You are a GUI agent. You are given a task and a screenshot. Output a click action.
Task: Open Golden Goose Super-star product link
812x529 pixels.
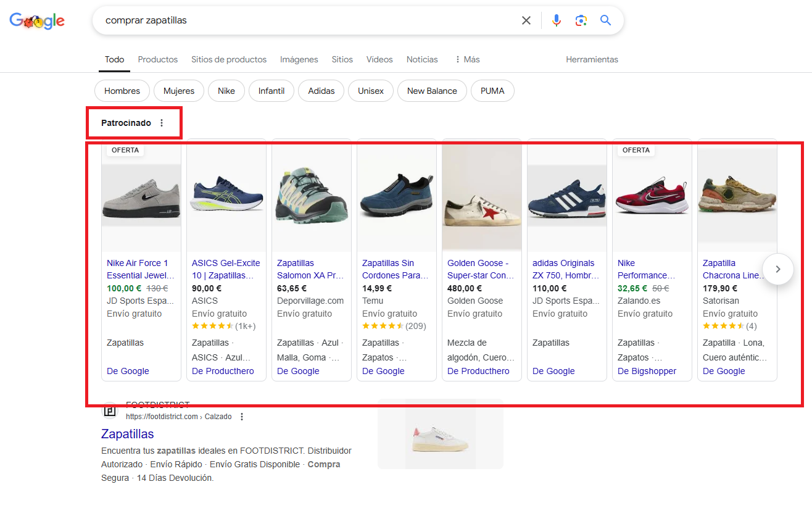[x=480, y=269]
